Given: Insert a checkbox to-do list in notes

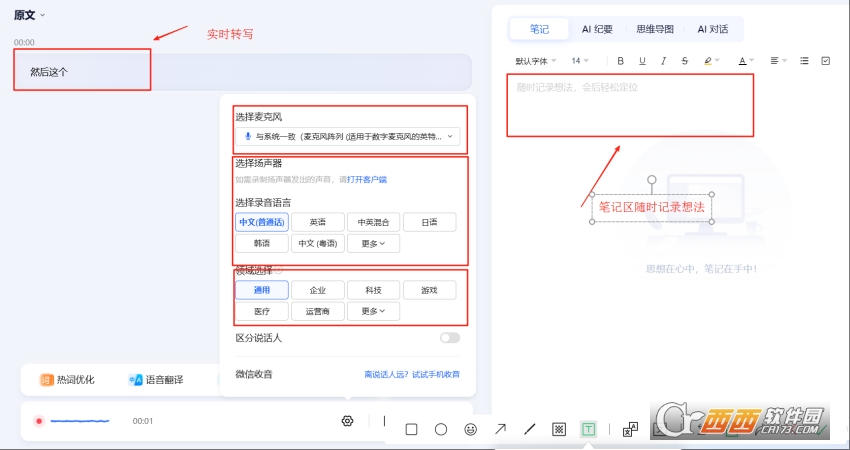Looking at the screenshot, I should (x=826, y=61).
